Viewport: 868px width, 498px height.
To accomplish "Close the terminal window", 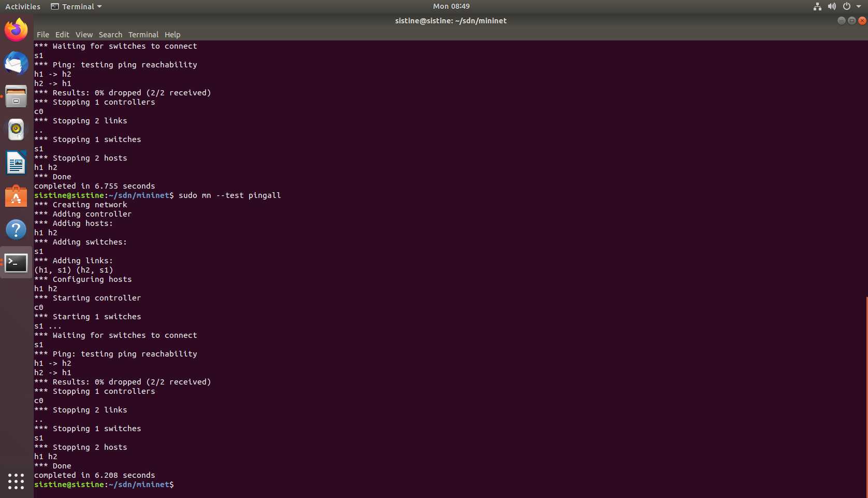I will point(862,21).
